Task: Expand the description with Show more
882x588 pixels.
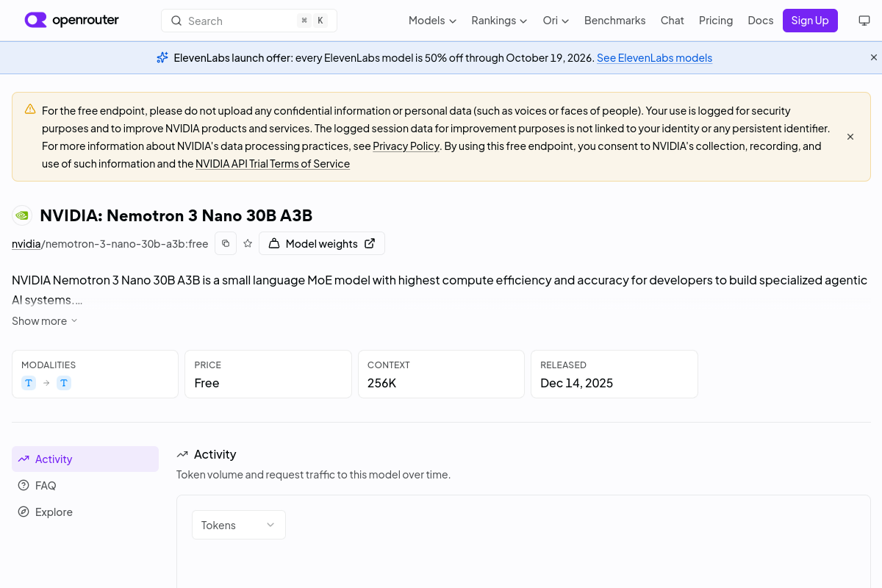Action: 45,321
